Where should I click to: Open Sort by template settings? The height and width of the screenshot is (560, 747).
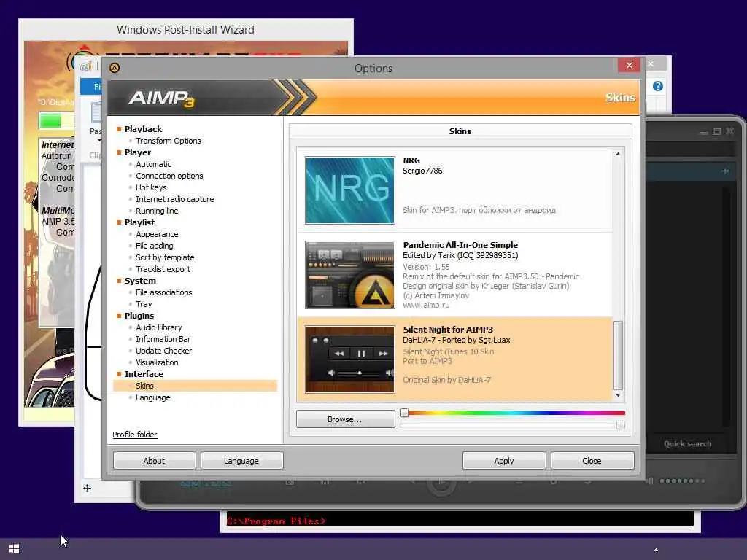click(x=165, y=257)
